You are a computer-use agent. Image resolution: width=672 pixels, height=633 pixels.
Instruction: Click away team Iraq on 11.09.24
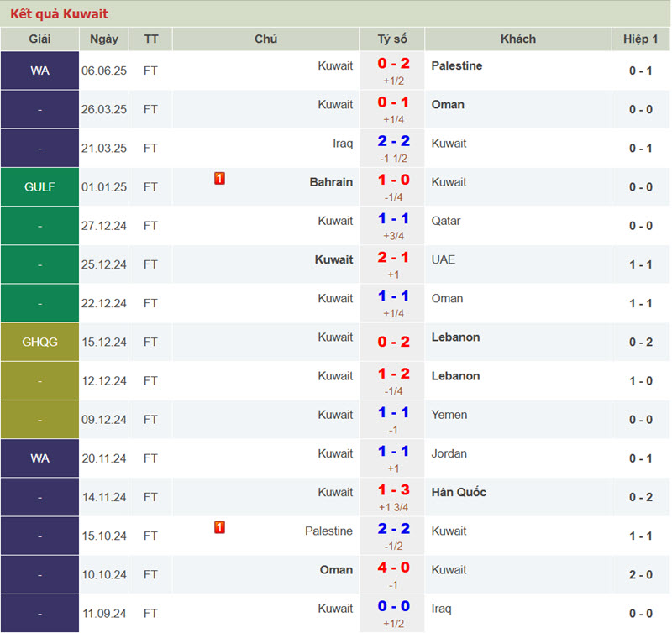coord(441,609)
